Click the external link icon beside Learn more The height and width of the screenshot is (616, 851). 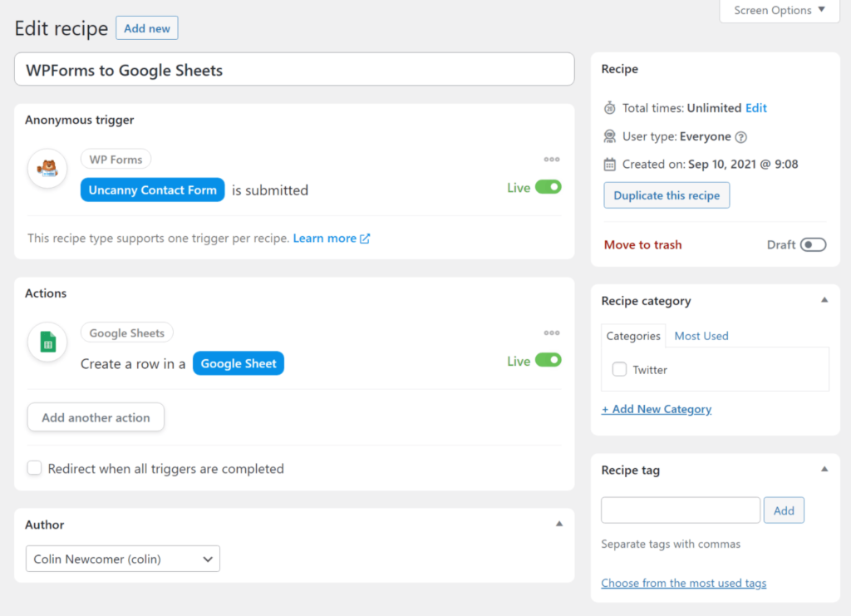click(x=365, y=239)
